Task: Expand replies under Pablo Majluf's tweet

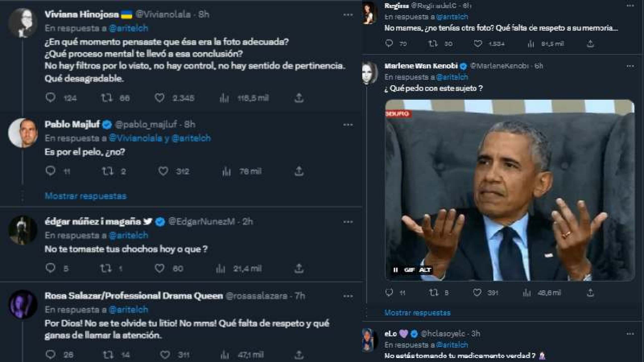Action: tap(86, 196)
